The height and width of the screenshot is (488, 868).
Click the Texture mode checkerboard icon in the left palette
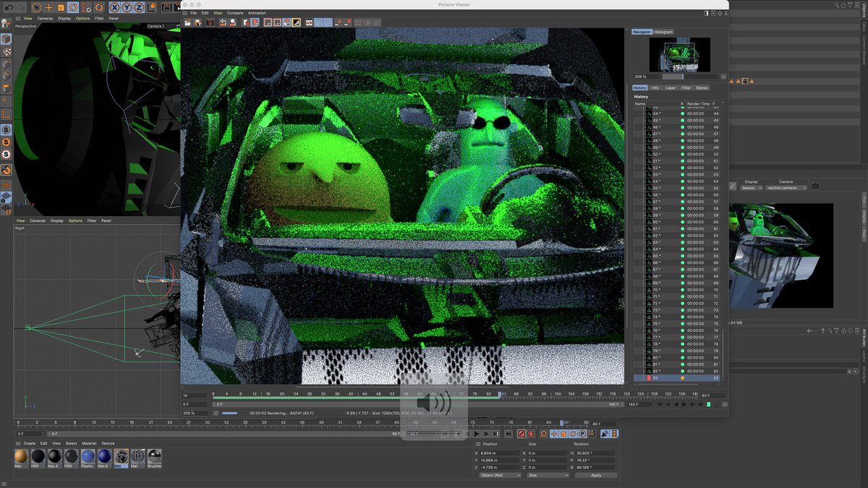6,52
